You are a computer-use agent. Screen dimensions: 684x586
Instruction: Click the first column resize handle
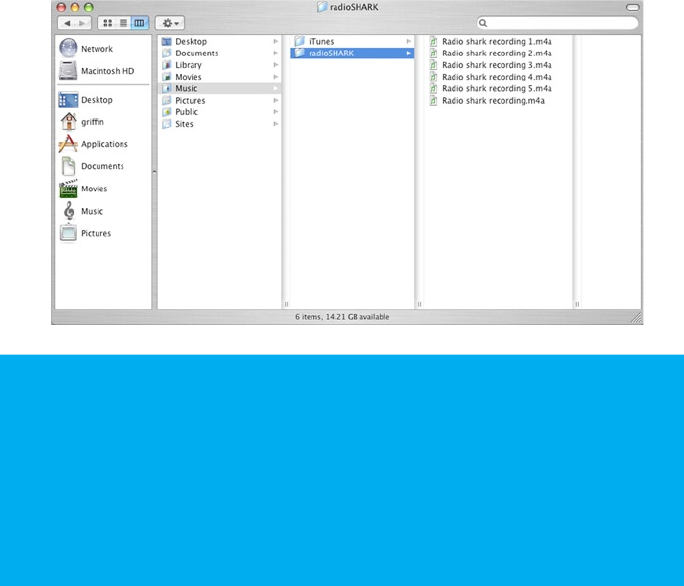point(287,304)
